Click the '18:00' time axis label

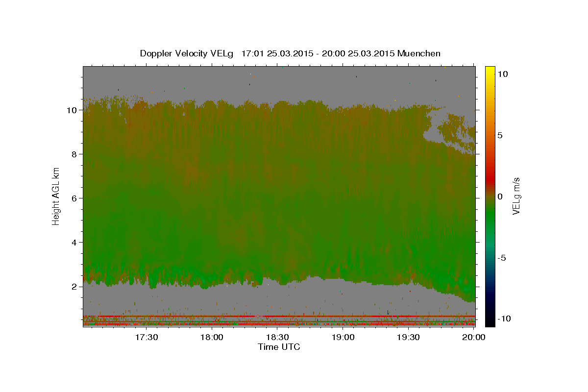coord(212,337)
